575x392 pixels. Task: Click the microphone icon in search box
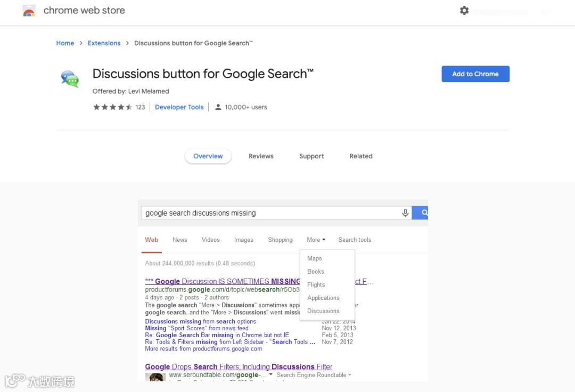click(x=405, y=213)
